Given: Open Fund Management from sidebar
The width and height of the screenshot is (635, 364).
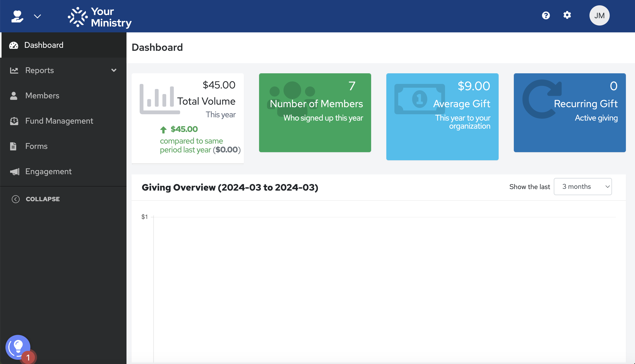Looking at the screenshot, I should [x=59, y=121].
